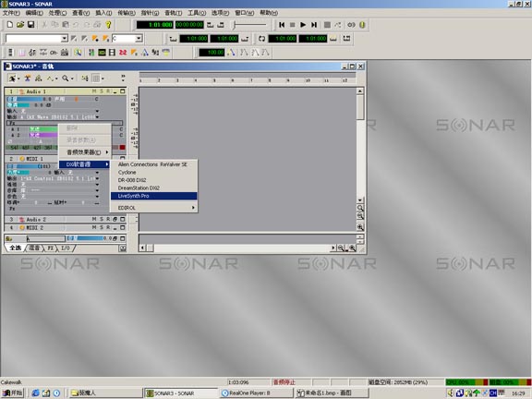Choose DreamStation DXi2 synth
This screenshot has width=532, height=399.
coord(154,188)
